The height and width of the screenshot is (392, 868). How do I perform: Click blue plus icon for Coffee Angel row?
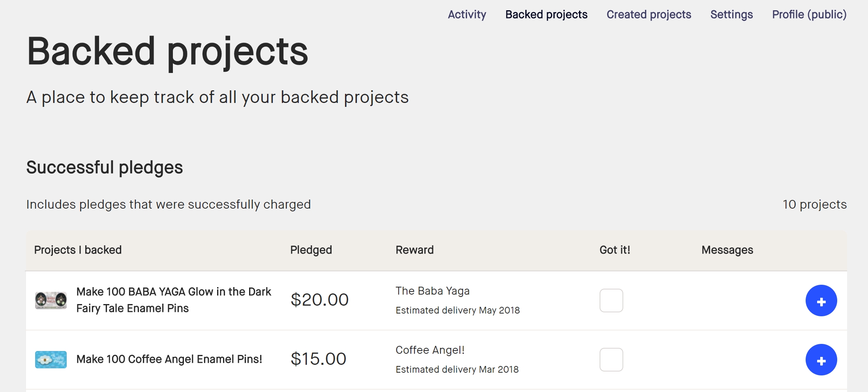(x=821, y=360)
